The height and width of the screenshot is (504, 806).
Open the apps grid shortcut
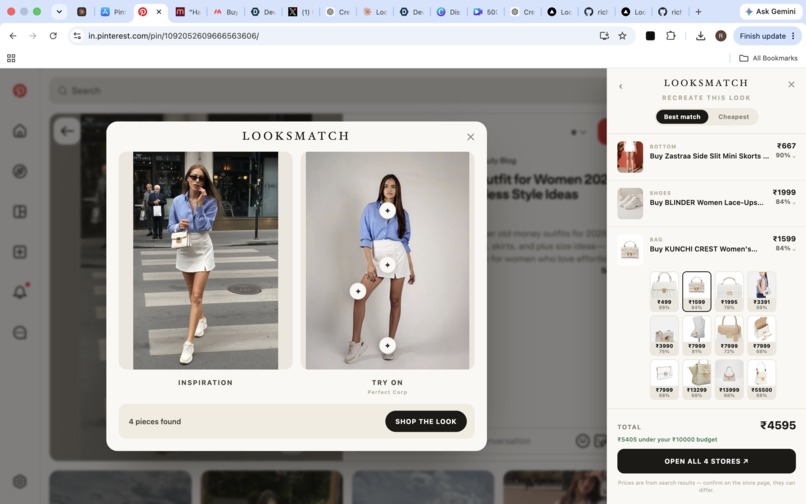click(x=11, y=58)
